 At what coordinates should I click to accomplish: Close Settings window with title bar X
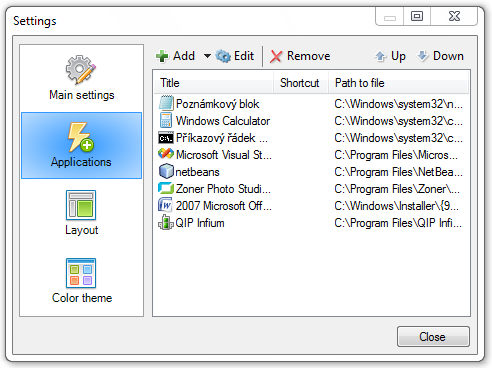pos(454,16)
